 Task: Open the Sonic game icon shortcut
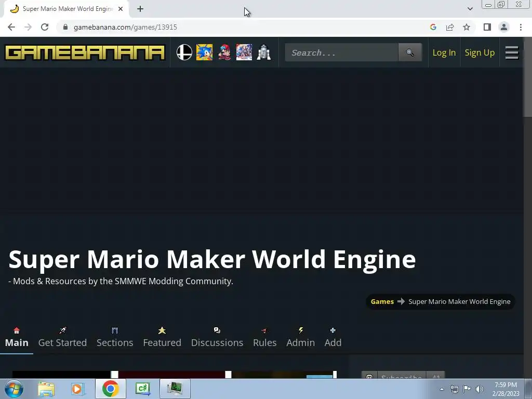click(x=204, y=52)
